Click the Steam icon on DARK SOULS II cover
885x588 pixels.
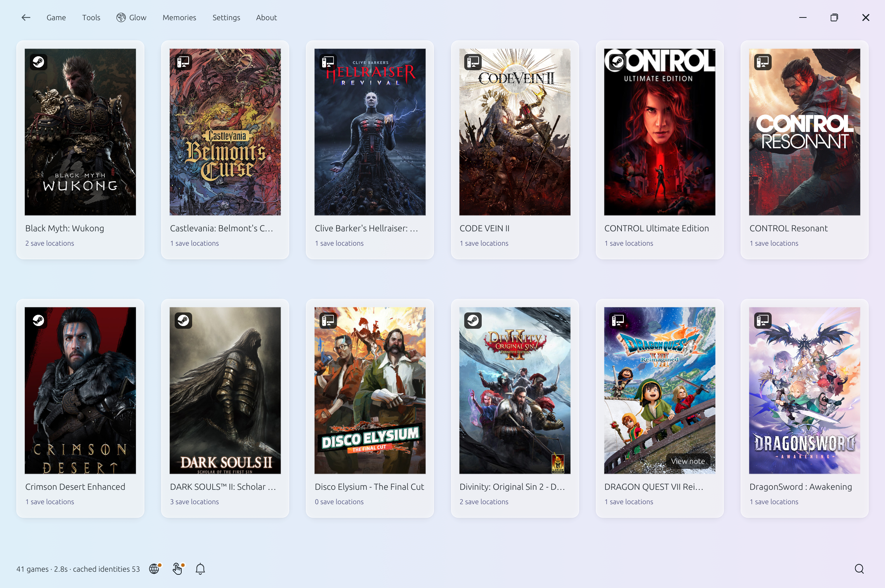click(x=183, y=320)
